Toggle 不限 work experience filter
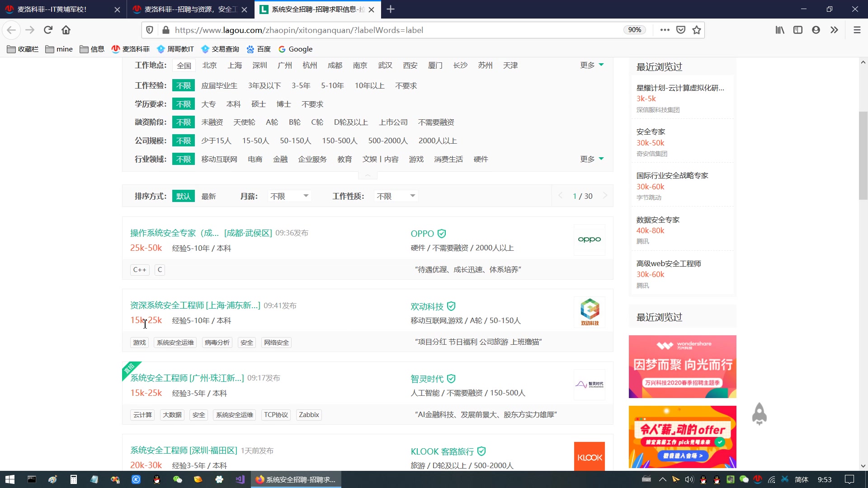The width and height of the screenshot is (868, 488). [183, 85]
